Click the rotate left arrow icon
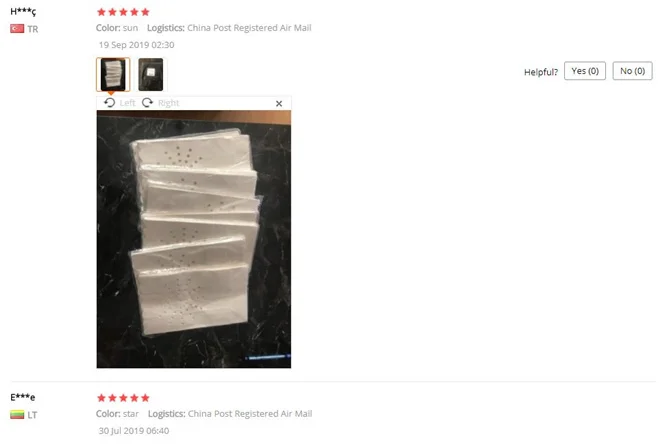Viewport: 666px width, 446px height. click(x=110, y=103)
